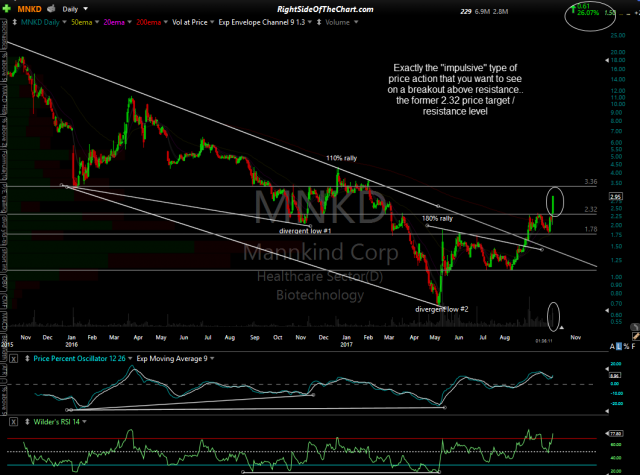Click the impulsive price action text note
Screen dimensions: 640x475
(x=455, y=89)
